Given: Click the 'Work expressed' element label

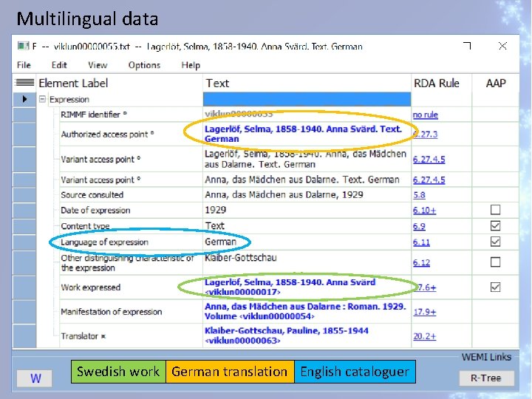Looking at the screenshot, I should point(91,287).
